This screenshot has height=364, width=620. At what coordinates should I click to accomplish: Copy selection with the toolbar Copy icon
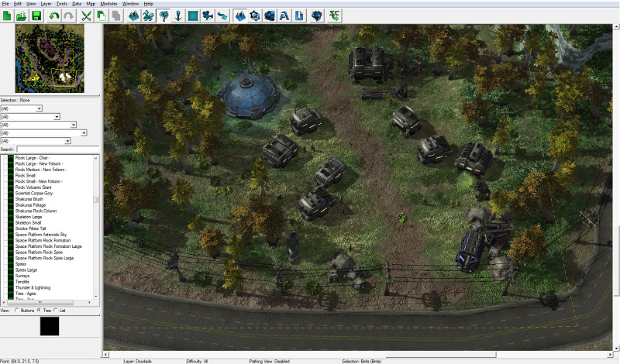[102, 15]
